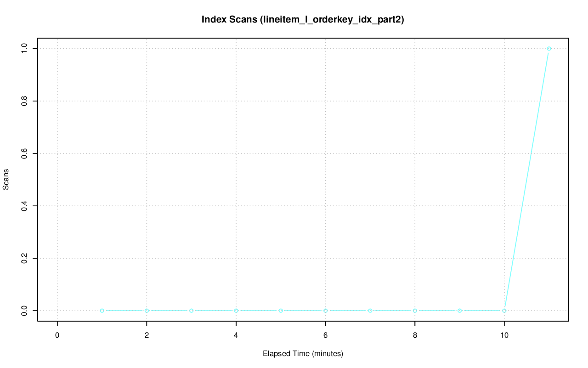The image size is (588, 368).
Task: Click the y-axis tick label 0.6
Action: click(24, 153)
